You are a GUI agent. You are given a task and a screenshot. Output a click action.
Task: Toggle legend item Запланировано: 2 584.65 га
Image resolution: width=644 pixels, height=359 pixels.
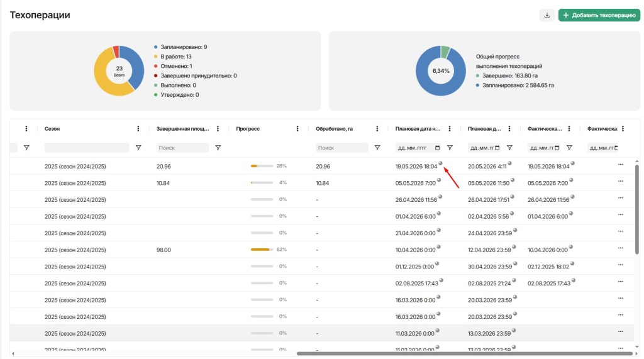click(514, 85)
